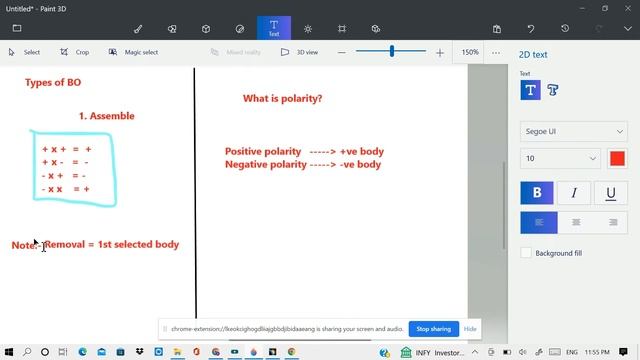Open the 3D library
640x360 pixels.
pos(376,29)
